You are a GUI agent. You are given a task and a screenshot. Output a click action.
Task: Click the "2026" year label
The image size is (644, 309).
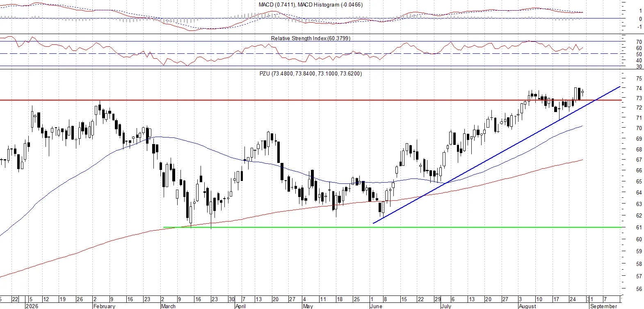pyautogui.click(x=32, y=306)
